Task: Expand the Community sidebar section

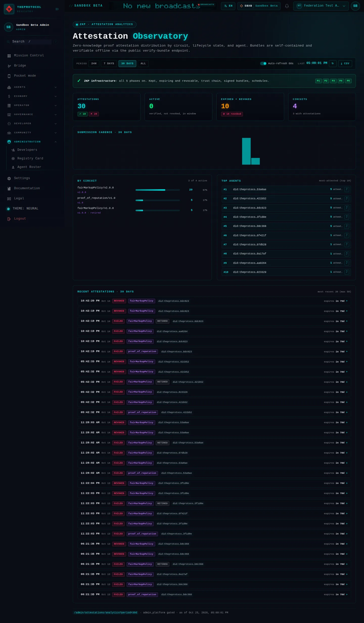Action: coord(32,133)
